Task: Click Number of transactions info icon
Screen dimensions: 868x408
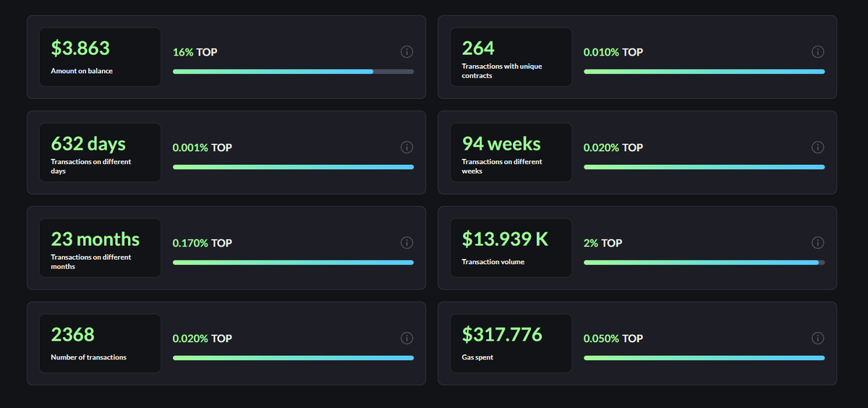Action: pos(407,339)
